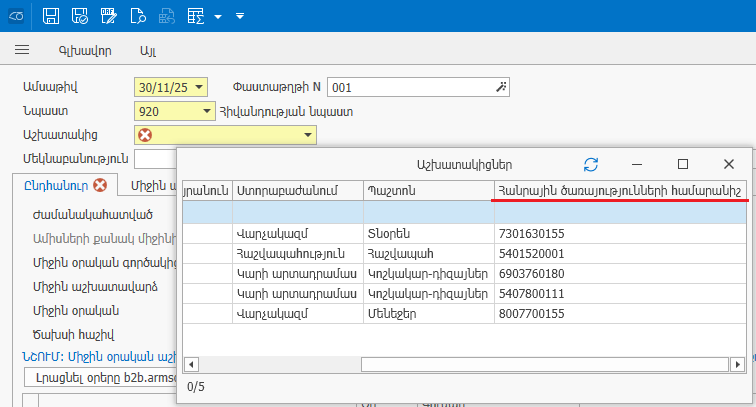Select the row with number 5401520001
Viewport: 756px width, 407px height.
pos(464,254)
